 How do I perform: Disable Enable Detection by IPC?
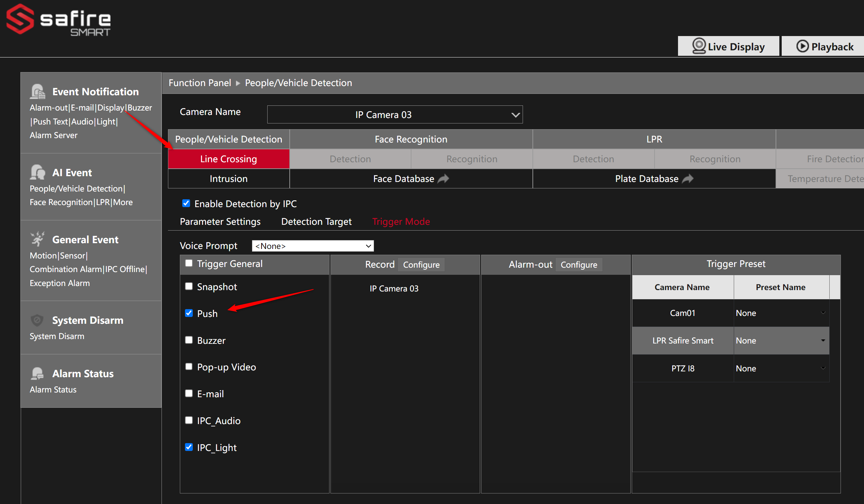point(186,203)
